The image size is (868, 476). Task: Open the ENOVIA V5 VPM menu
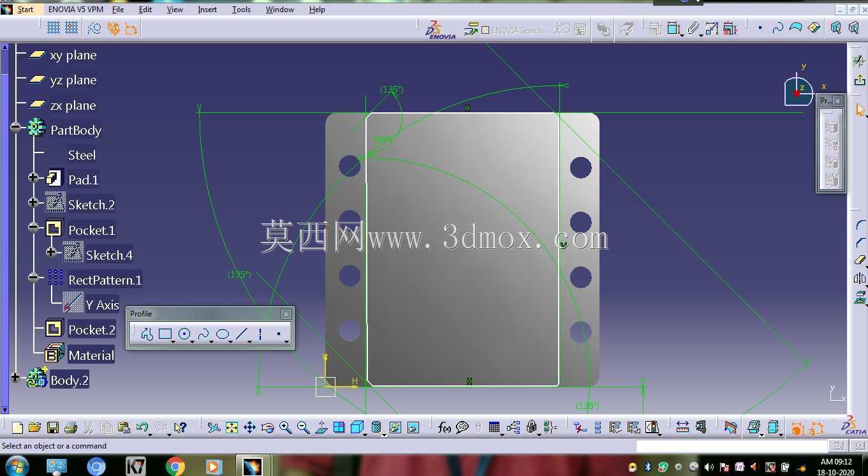click(75, 10)
